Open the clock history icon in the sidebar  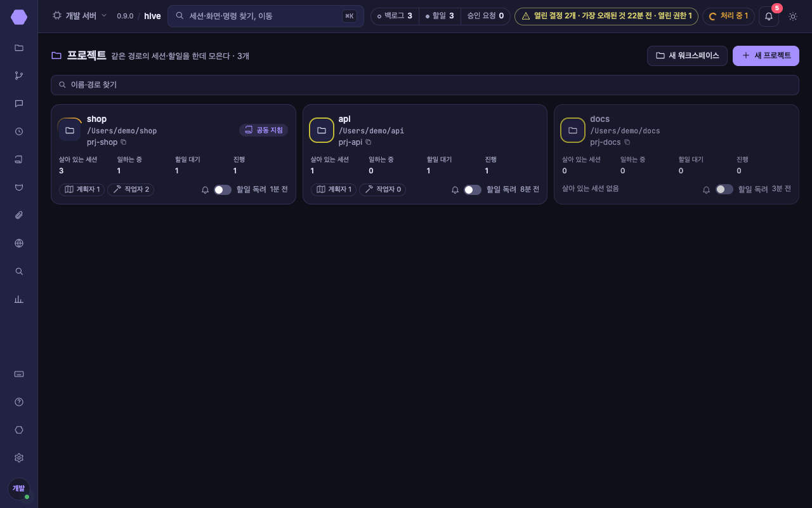tap(19, 131)
